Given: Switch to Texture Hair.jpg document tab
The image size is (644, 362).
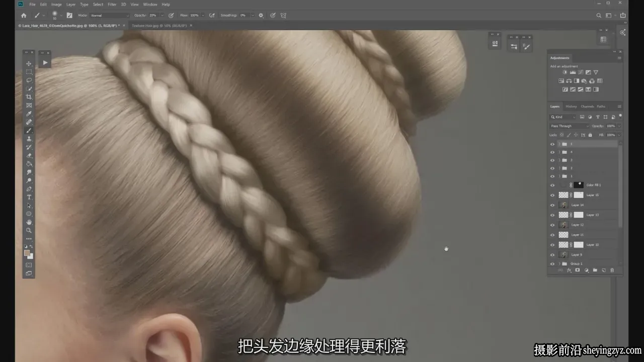Looking at the screenshot, I should (159, 25).
